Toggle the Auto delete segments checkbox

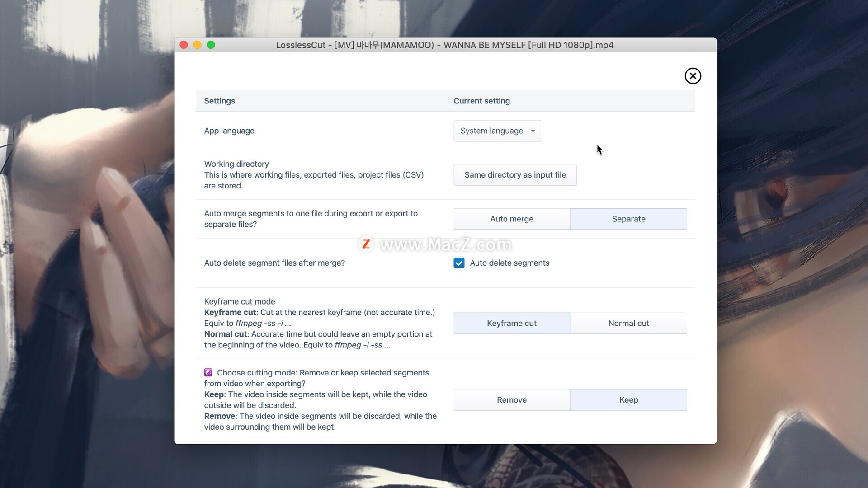459,263
